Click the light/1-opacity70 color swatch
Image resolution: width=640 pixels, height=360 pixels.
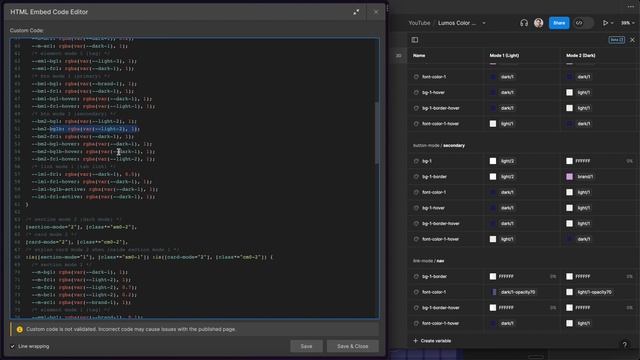tap(569, 292)
